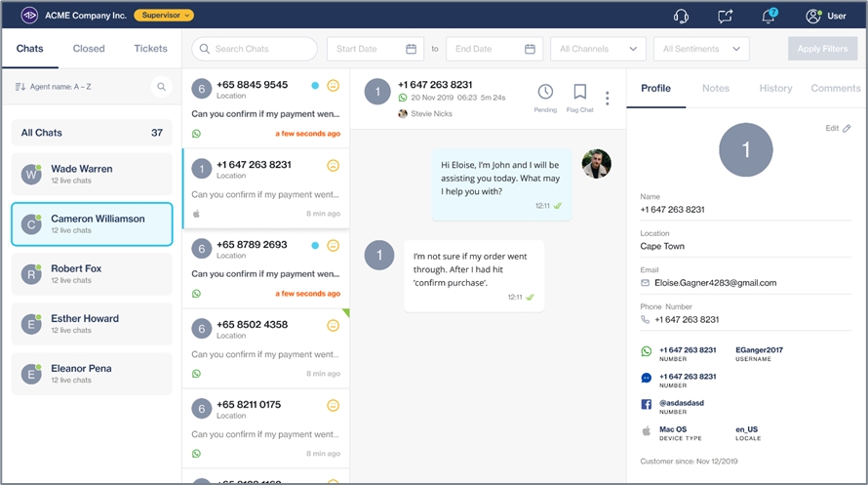Click the chat transfer icon in header

point(725,16)
